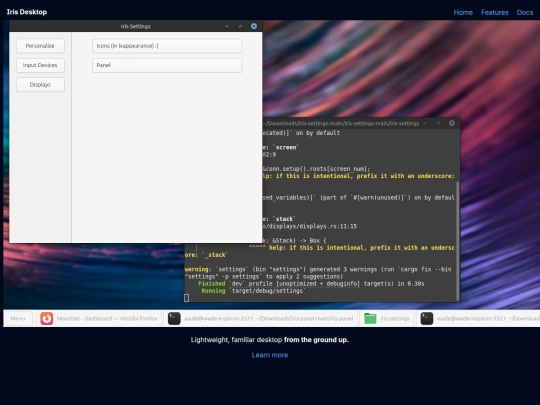Select Displays in Iris Settings sidebar
Viewport: 540px width, 405px height.
click(x=40, y=84)
